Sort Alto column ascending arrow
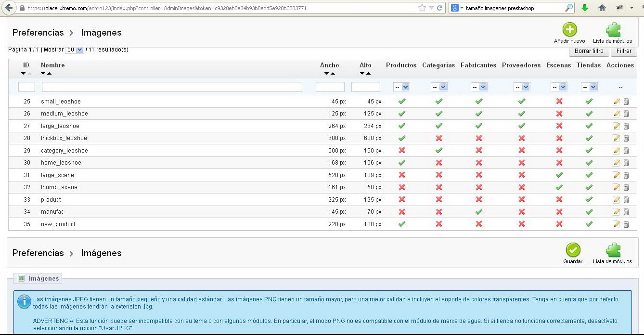Image resolution: width=644 pixels, height=335 pixels. [368, 74]
